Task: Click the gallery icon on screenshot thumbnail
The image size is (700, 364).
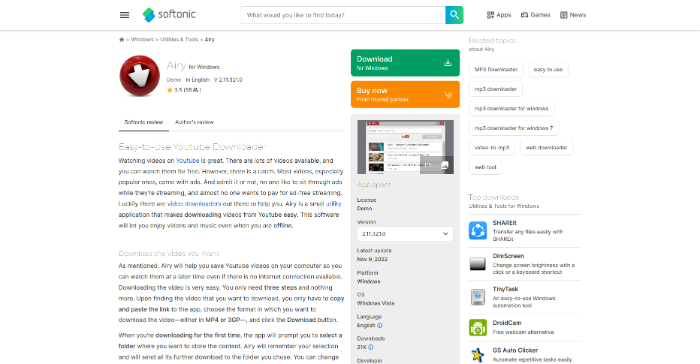Action: (444, 166)
